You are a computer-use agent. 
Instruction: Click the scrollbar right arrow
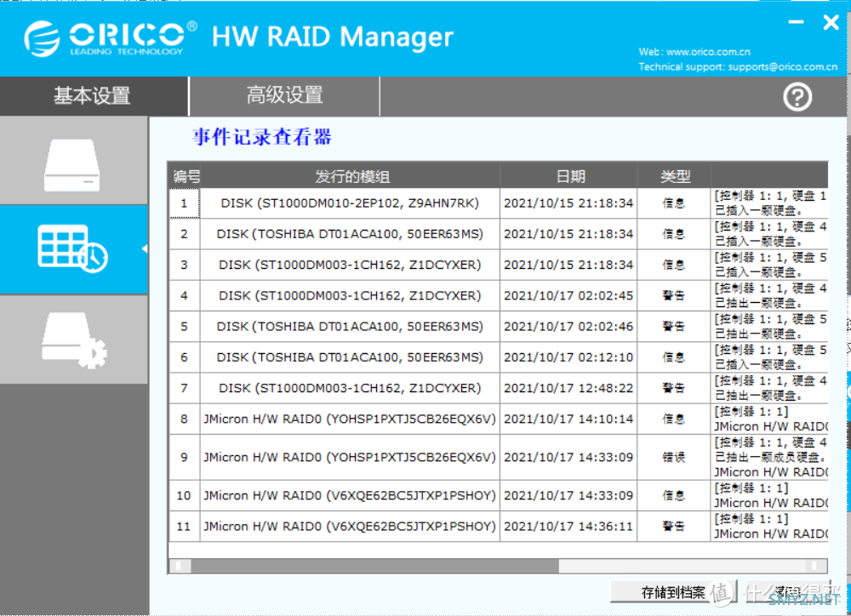pos(816,566)
